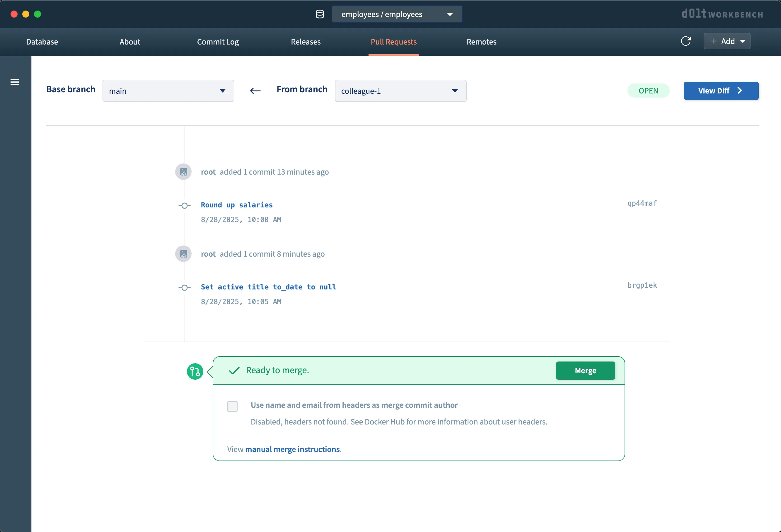781x532 pixels.
Task: Select the commit node beside Set active title commit
Action: tap(184, 288)
